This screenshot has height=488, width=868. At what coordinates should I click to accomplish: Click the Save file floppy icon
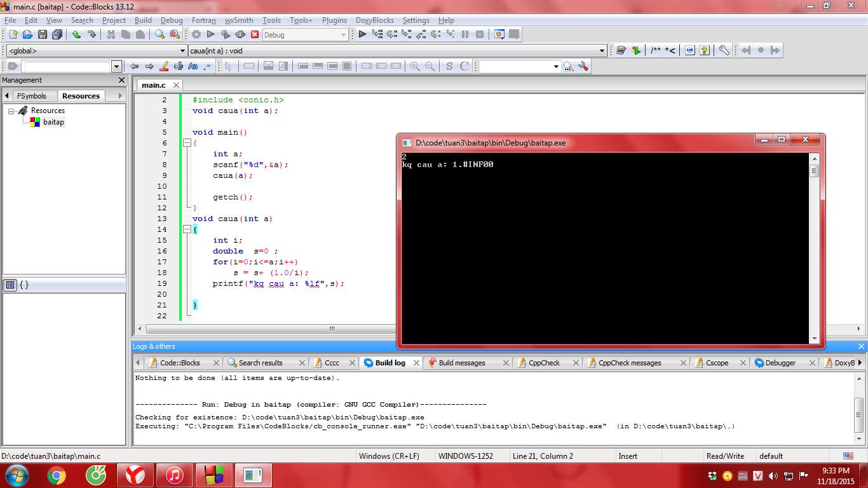click(x=43, y=35)
